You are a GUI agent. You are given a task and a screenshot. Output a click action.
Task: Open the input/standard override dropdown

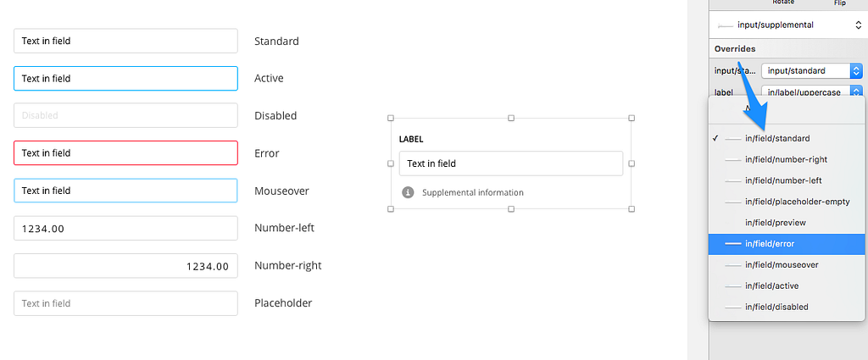coord(812,71)
